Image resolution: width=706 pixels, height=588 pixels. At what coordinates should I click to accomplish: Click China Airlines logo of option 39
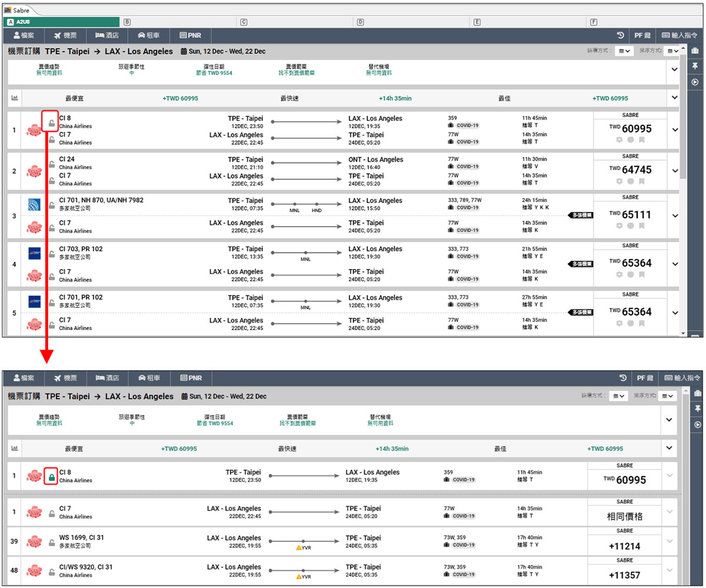coord(34,542)
